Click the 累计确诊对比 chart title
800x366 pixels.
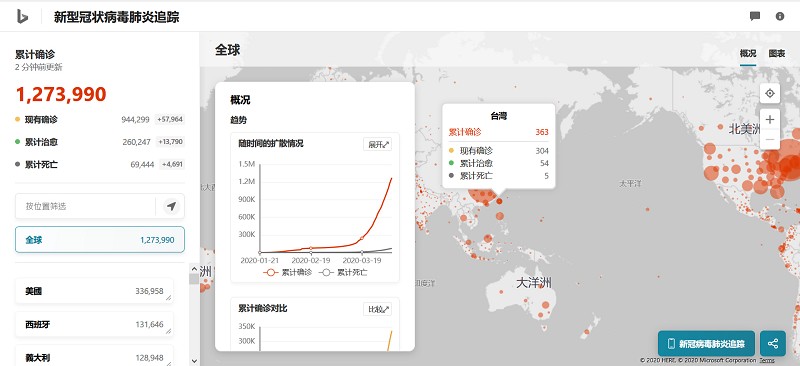[263, 309]
